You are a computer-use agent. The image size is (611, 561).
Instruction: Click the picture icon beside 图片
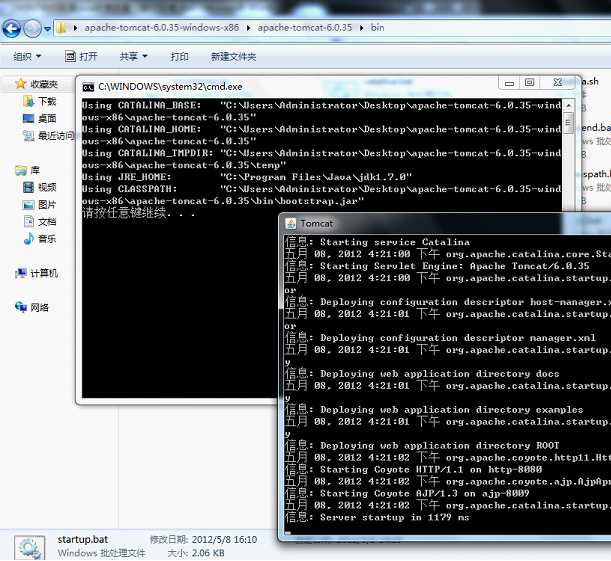coord(28,205)
